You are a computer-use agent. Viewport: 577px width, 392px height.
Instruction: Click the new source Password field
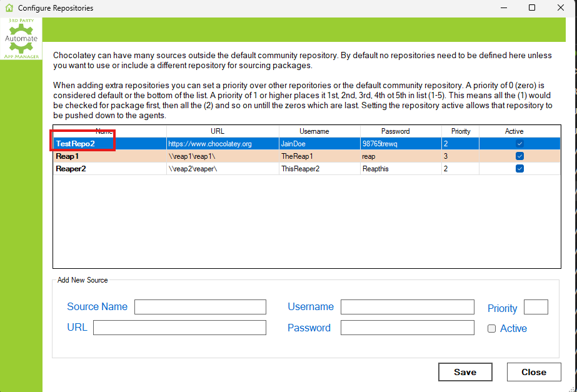pos(407,328)
